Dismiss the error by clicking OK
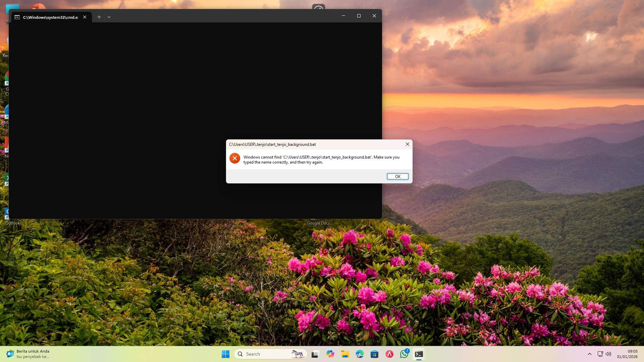644x362 pixels. pyautogui.click(x=397, y=176)
